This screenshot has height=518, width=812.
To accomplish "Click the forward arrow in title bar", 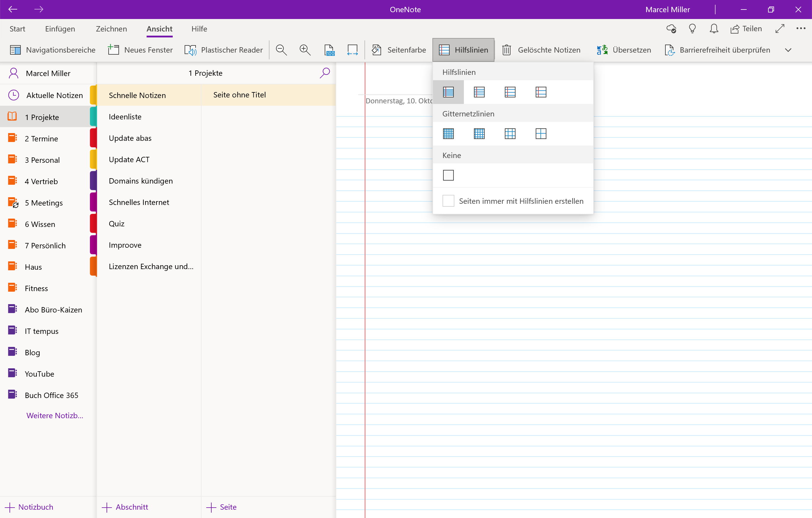I will coord(39,10).
